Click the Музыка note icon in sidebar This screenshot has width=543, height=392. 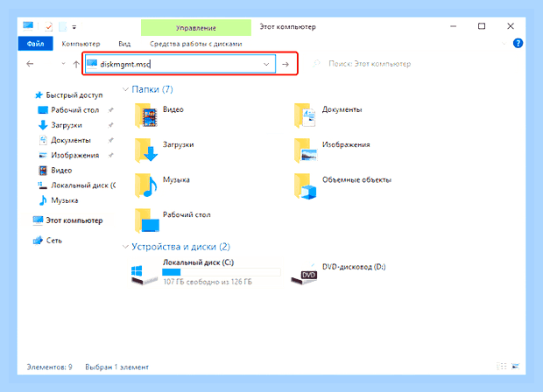(43, 200)
